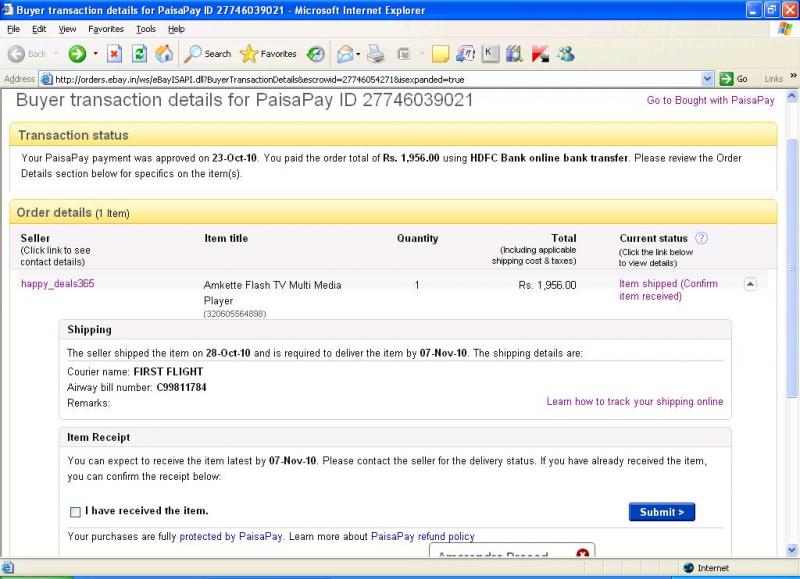The image size is (800, 579).
Task: Click the status bar page icon
Action: (8, 567)
